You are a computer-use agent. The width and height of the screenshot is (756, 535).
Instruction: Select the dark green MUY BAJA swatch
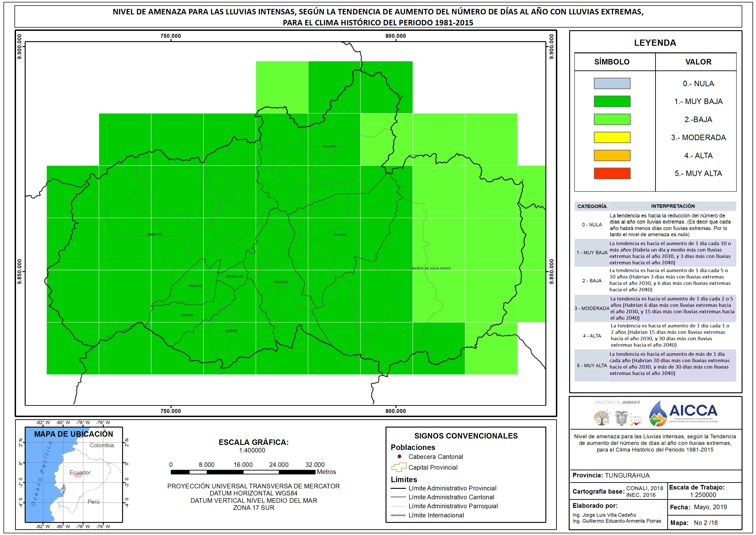pos(612,102)
